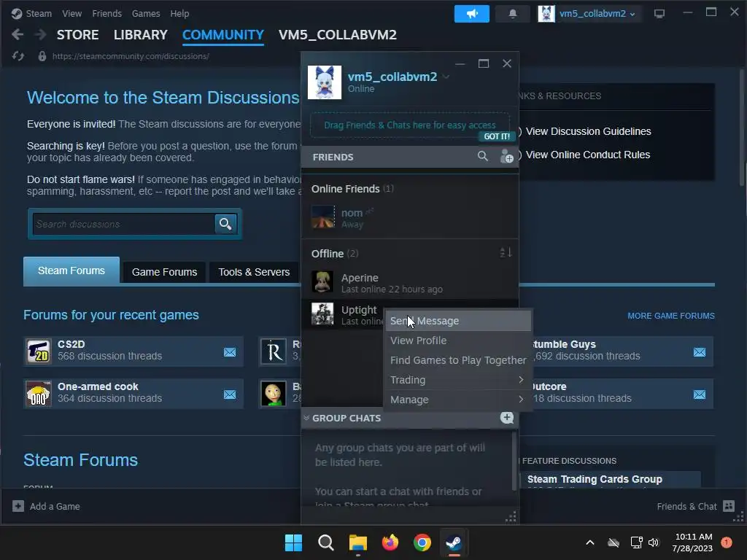Image resolution: width=747 pixels, height=560 pixels.
Task: Open the CS2D game icon
Action: pyautogui.click(x=38, y=351)
